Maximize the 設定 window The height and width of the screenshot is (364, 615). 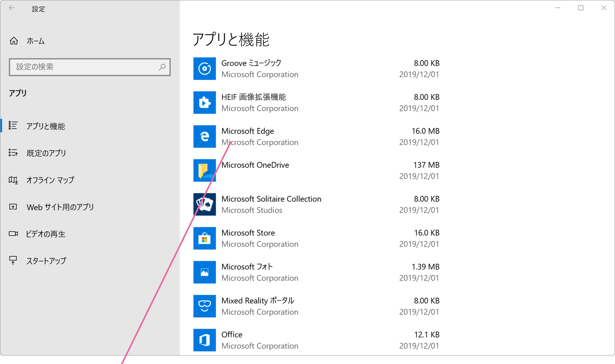tap(581, 8)
